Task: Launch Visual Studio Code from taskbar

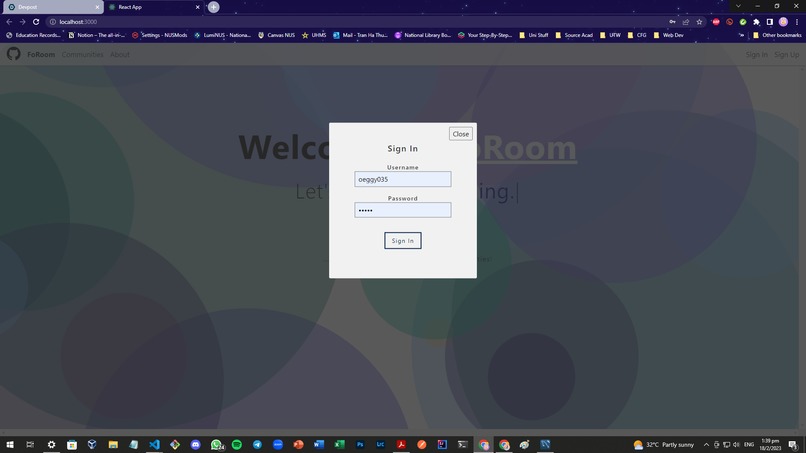Action: [154, 444]
